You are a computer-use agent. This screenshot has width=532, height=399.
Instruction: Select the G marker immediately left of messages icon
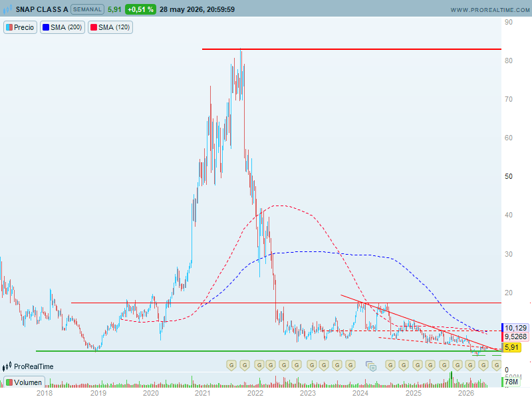pos(350,365)
